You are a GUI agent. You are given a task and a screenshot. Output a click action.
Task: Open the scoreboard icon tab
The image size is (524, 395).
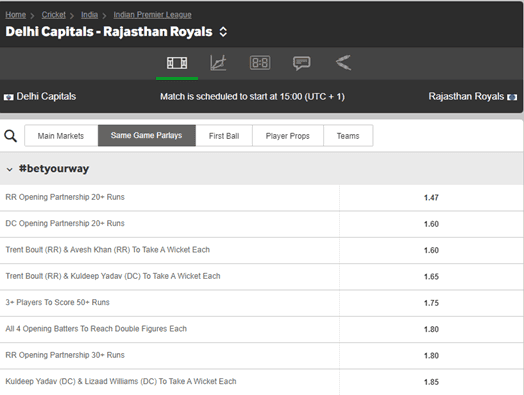pos(260,63)
